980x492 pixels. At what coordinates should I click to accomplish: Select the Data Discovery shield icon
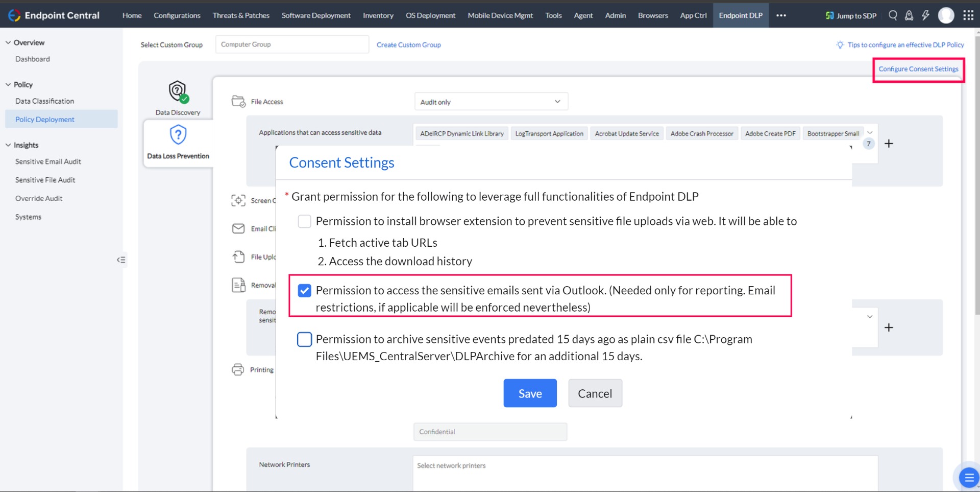pos(178,91)
